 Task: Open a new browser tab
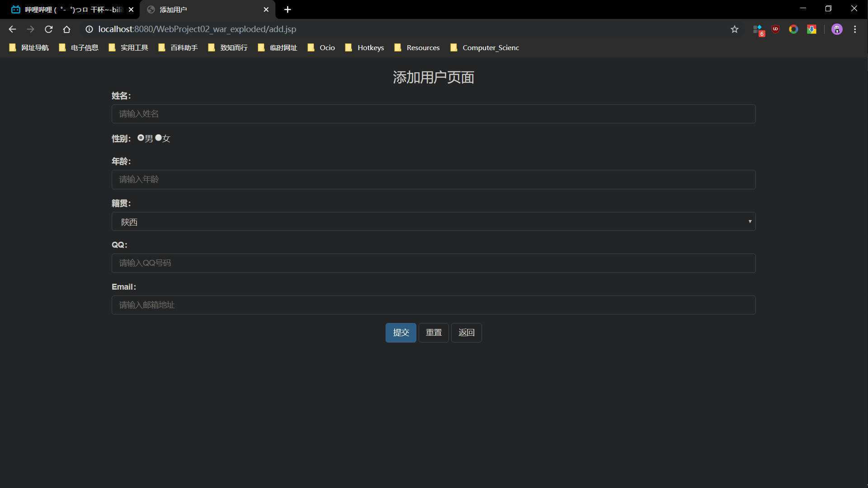288,9
